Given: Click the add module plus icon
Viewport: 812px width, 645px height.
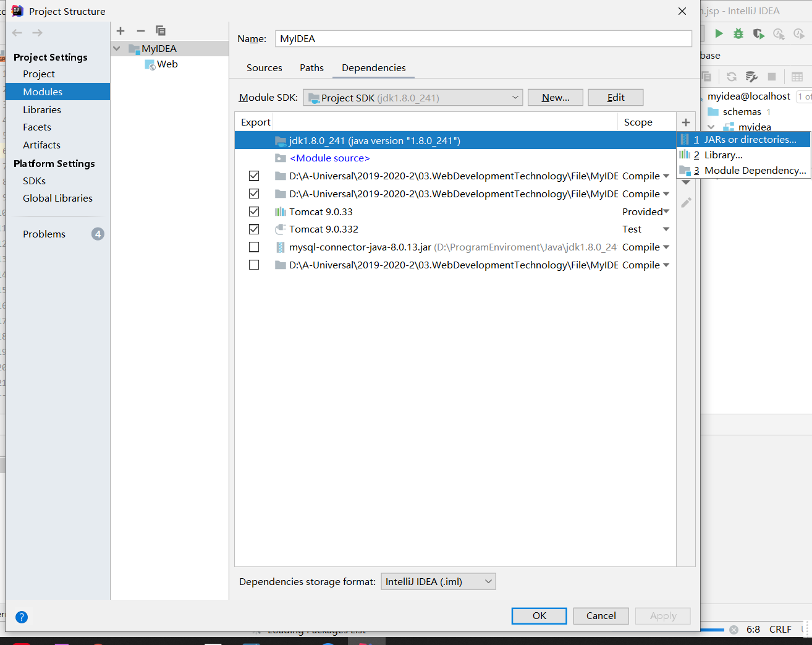Looking at the screenshot, I should [121, 31].
